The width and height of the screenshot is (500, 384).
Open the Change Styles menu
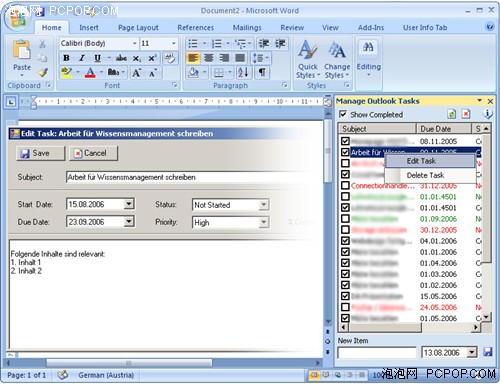pyautogui.click(x=337, y=59)
